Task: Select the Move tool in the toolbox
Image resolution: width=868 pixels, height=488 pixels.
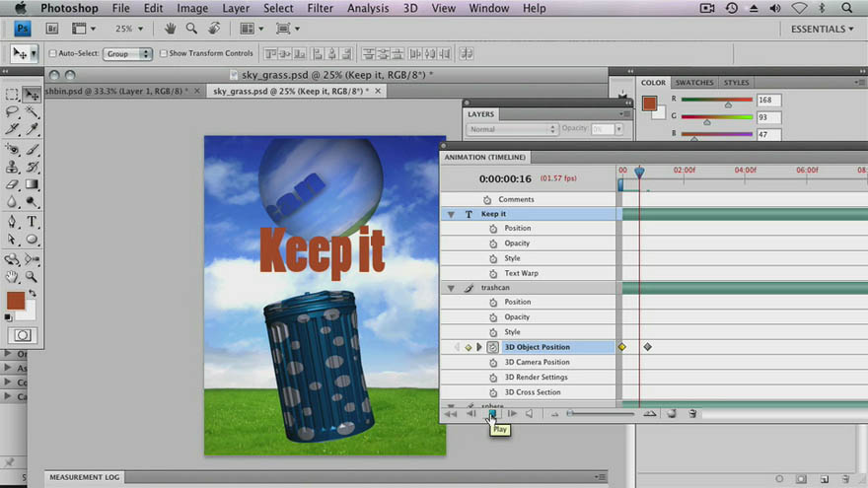Action: coord(32,95)
